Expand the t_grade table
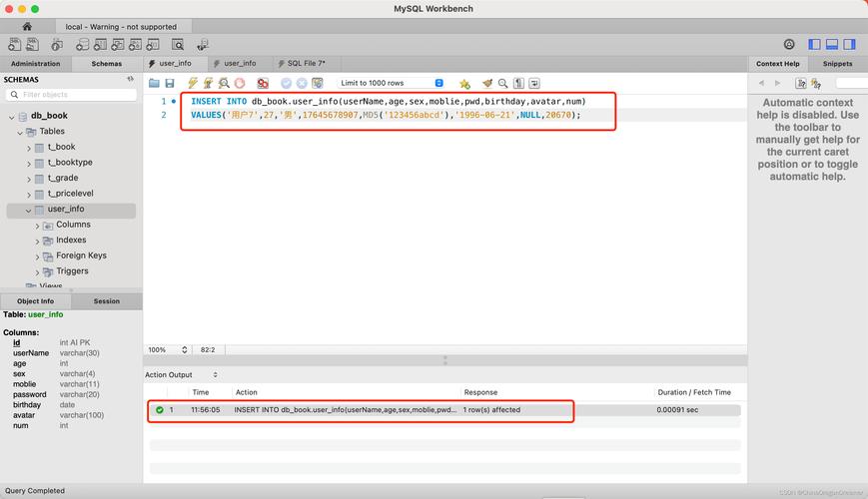This screenshot has width=868, height=499. tap(29, 179)
